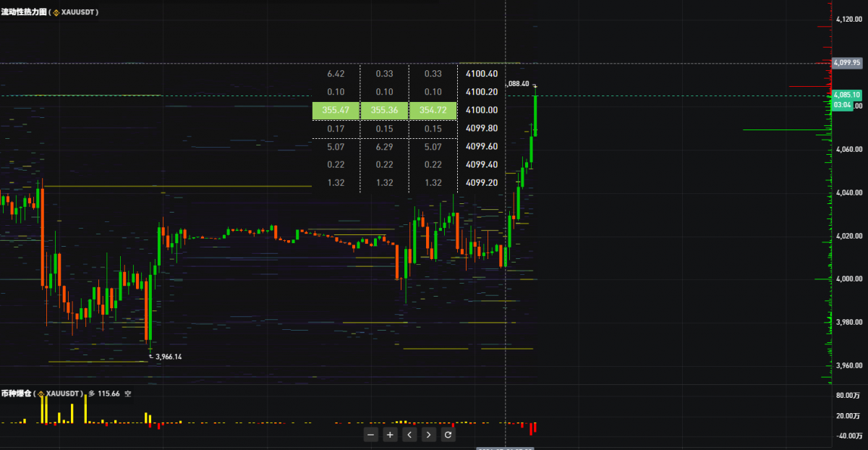Click the 355.47 highlighted liquidity cell
The image size is (868, 450).
point(335,110)
